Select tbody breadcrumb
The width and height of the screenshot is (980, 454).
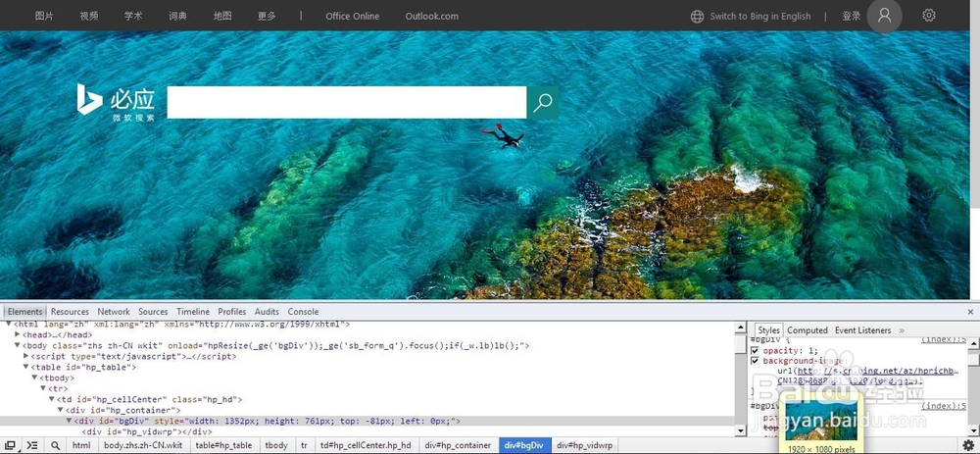pyautogui.click(x=276, y=445)
